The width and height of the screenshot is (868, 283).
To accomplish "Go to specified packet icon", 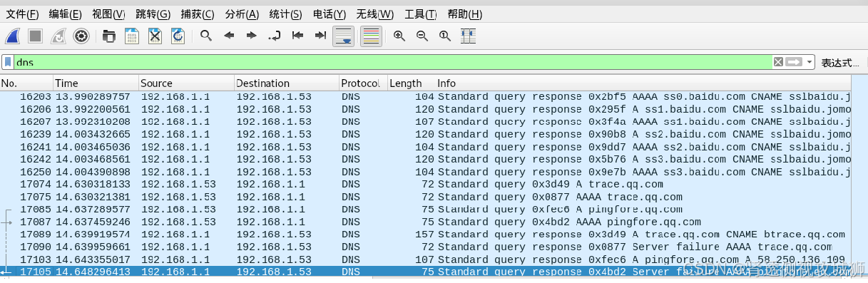I will tap(275, 36).
